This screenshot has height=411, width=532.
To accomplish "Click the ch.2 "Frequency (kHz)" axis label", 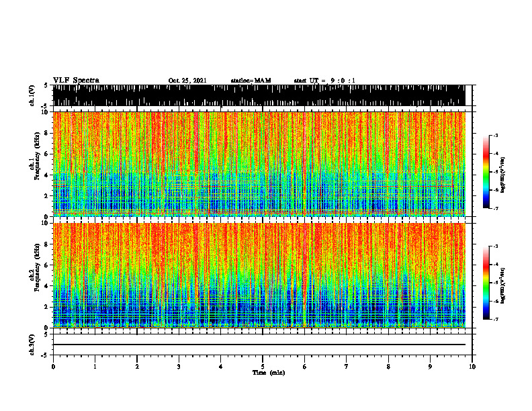I will (x=37, y=267).
